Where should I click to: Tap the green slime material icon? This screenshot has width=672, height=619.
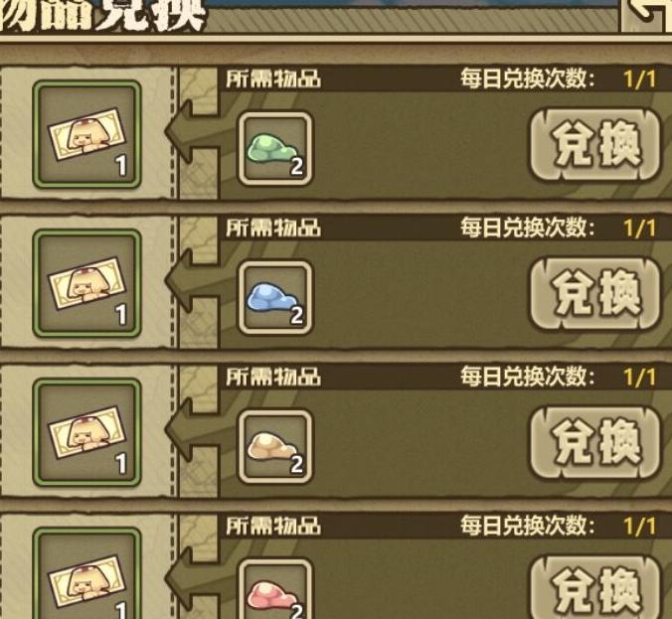pos(274,149)
